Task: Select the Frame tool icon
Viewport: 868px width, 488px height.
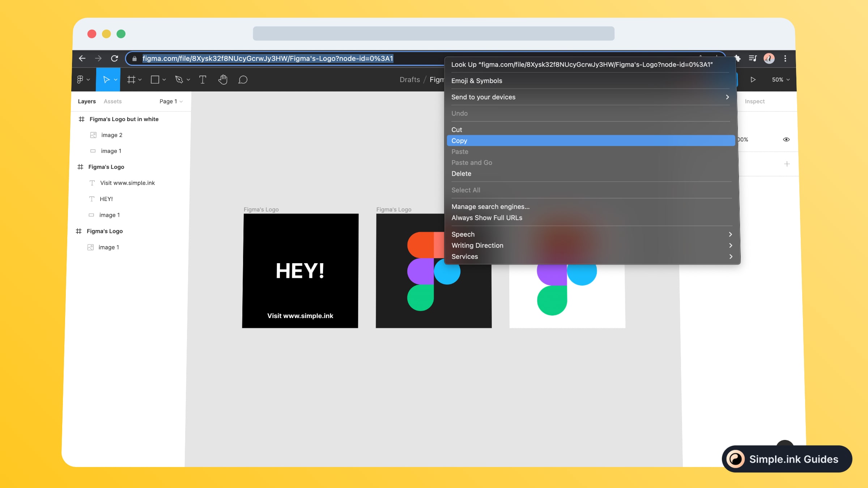Action: click(131, 80)
